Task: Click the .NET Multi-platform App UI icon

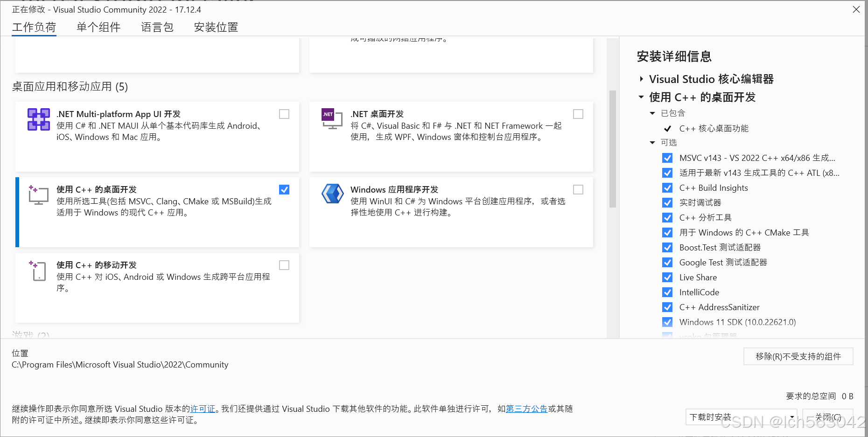Action: [x=39, y=119]
